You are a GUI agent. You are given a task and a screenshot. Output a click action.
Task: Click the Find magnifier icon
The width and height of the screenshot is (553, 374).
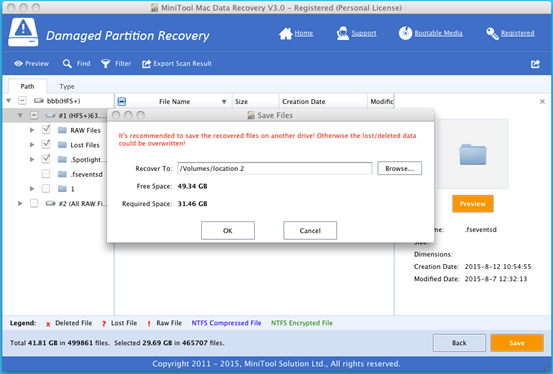(67, 64)
